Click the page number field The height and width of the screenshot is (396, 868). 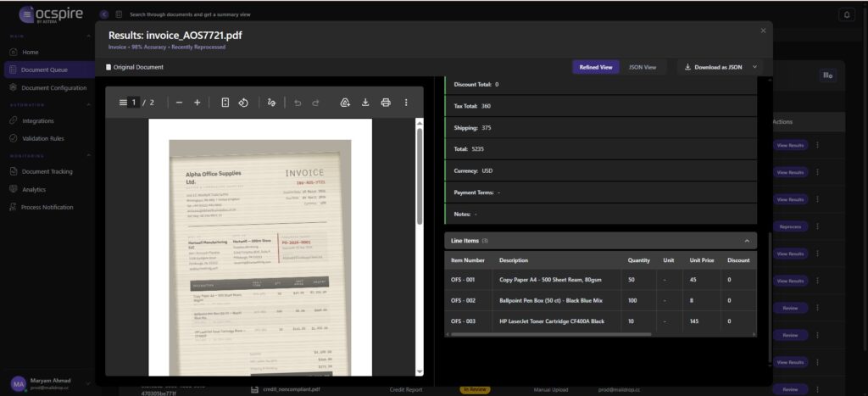coord(133,103)
